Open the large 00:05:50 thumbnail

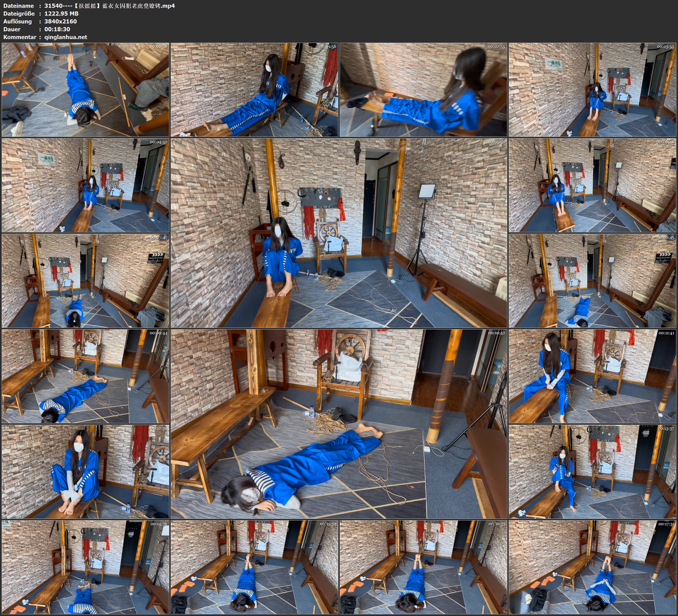click(x=339, y=233)
